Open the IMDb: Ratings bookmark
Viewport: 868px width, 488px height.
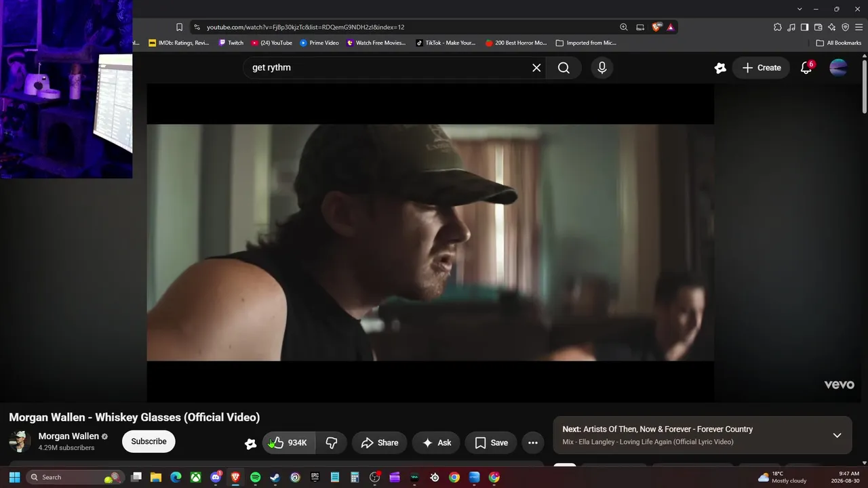pyautogui.click(x=179, y=43)
